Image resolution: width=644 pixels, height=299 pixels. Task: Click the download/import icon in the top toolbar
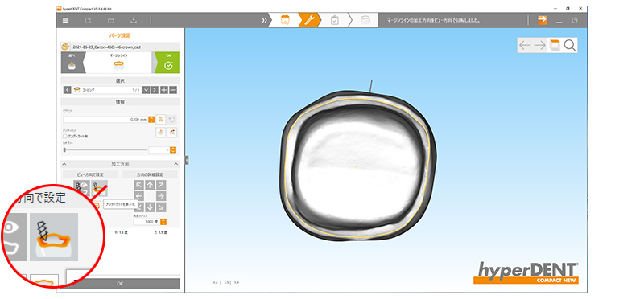point(133,20)
